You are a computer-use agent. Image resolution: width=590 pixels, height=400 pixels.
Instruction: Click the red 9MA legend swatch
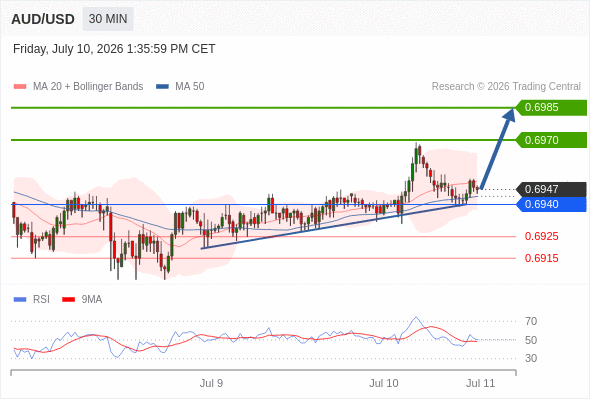[x=68, y=300]
